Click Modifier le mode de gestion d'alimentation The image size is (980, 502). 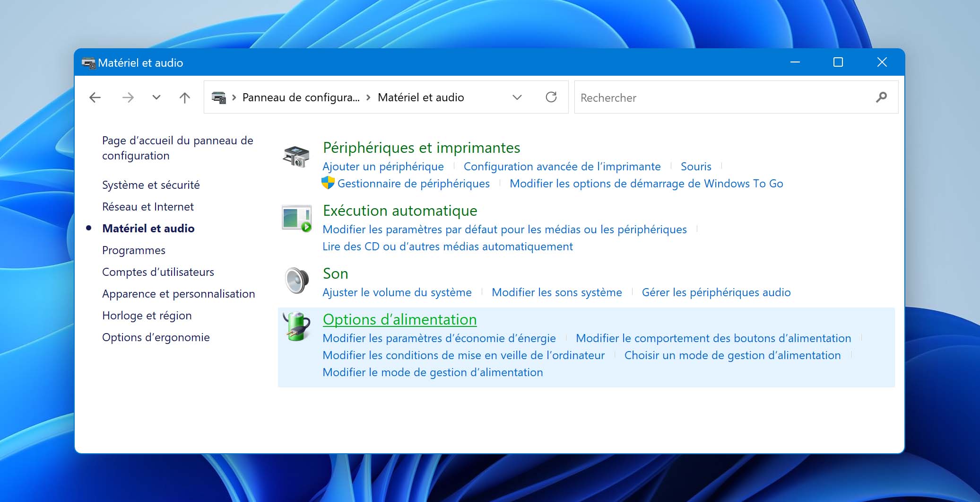pos(433,372)
